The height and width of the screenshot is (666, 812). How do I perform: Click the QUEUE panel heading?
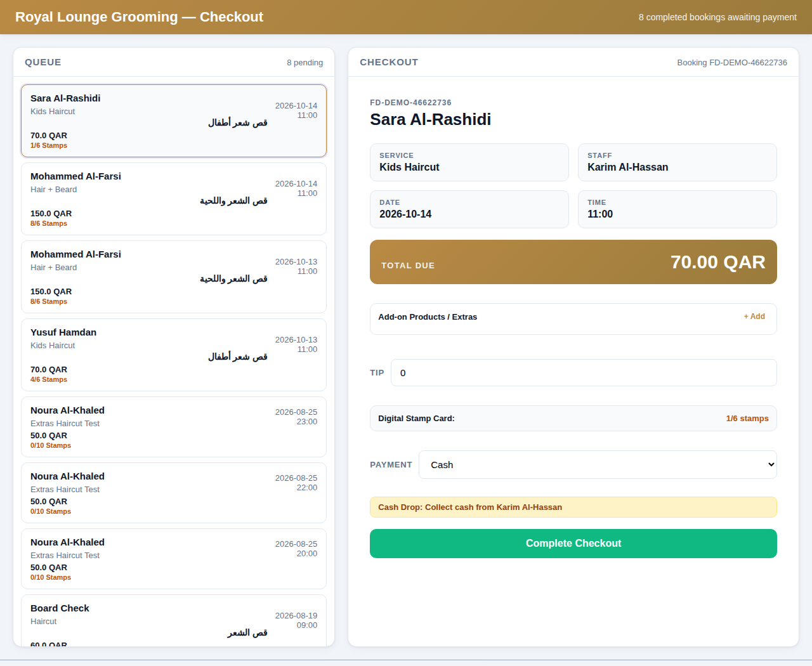click(43, 62)
